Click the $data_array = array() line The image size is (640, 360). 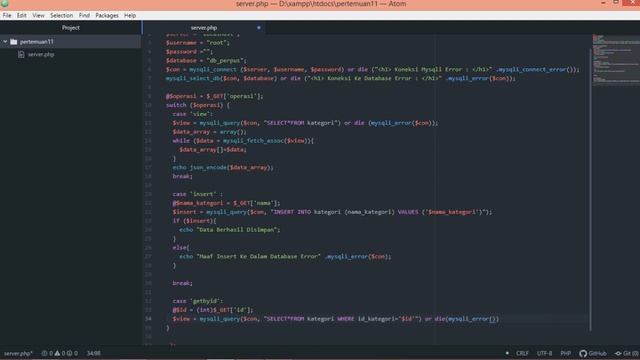209,132
